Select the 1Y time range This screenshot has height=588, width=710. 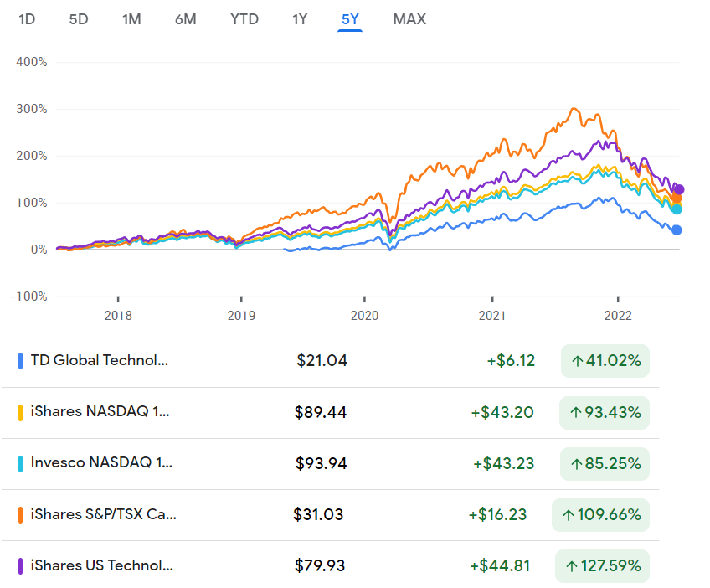[x=300, y=18]
